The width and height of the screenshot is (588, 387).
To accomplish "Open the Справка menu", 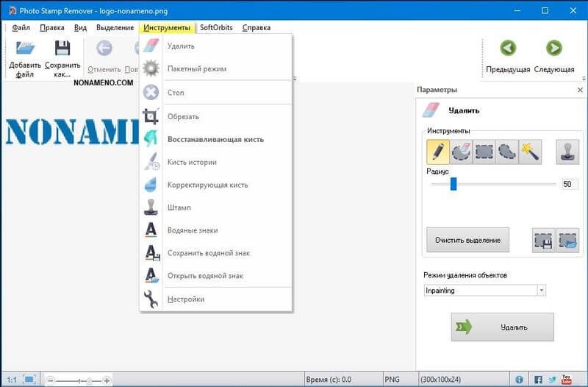I will [x=256, y=27].
